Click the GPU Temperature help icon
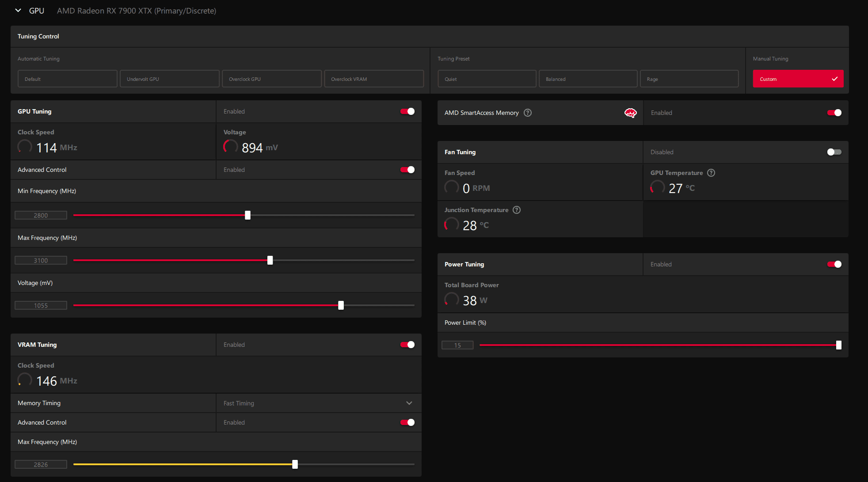 coord(711,173)
